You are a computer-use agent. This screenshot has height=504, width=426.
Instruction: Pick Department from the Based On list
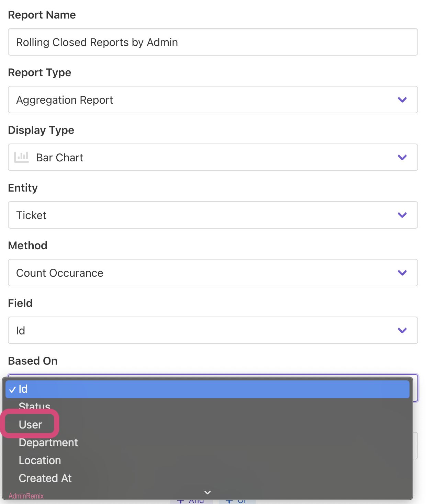tap(48, 443)
